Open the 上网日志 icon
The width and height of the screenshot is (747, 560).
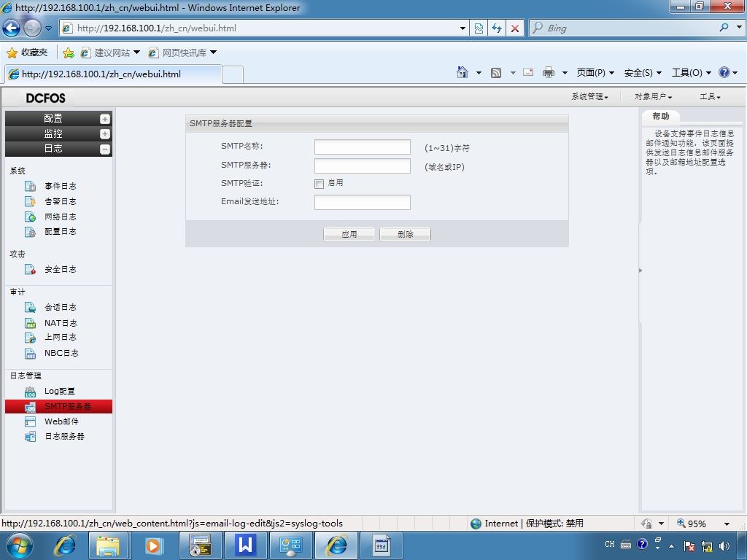click(x=30, y=338)
